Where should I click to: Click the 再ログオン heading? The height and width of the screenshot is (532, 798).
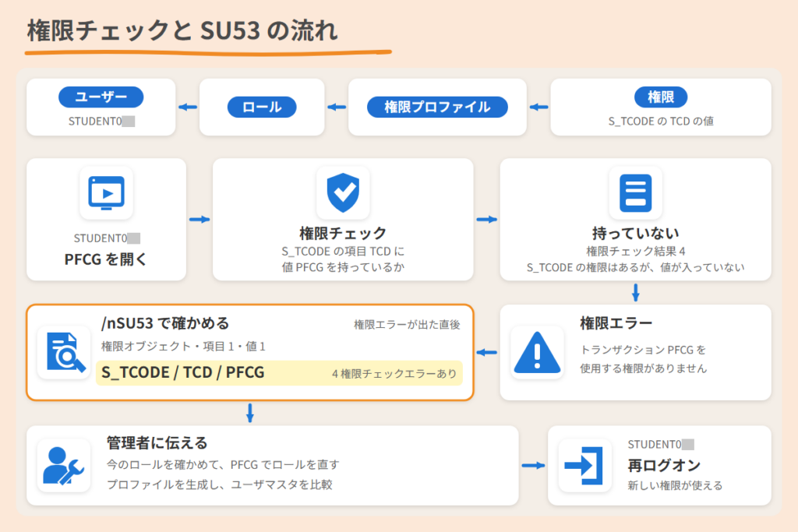point(664,465)
